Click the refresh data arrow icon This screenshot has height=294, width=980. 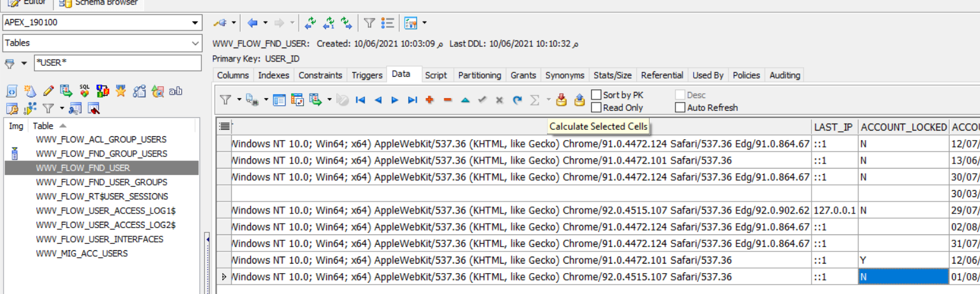[517, 100]
